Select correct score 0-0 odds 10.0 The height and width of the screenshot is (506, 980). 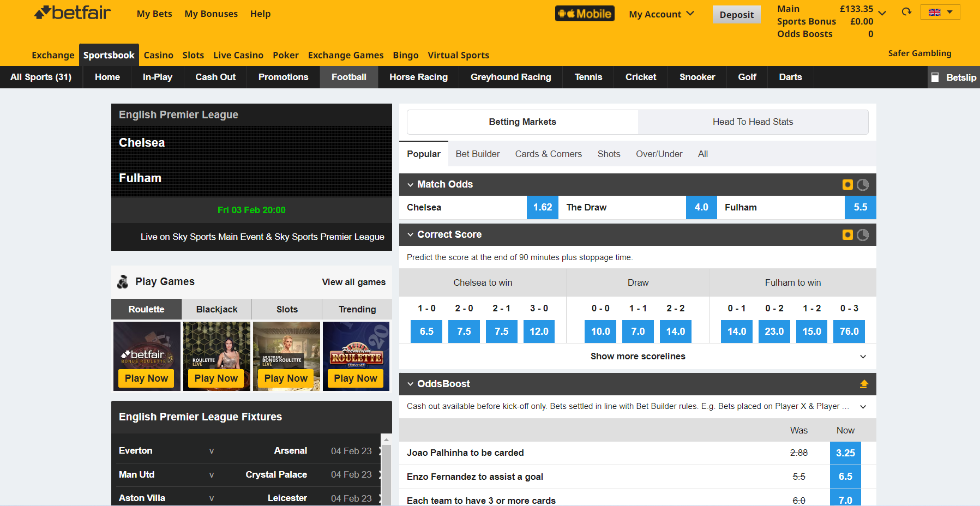[600, 332]
